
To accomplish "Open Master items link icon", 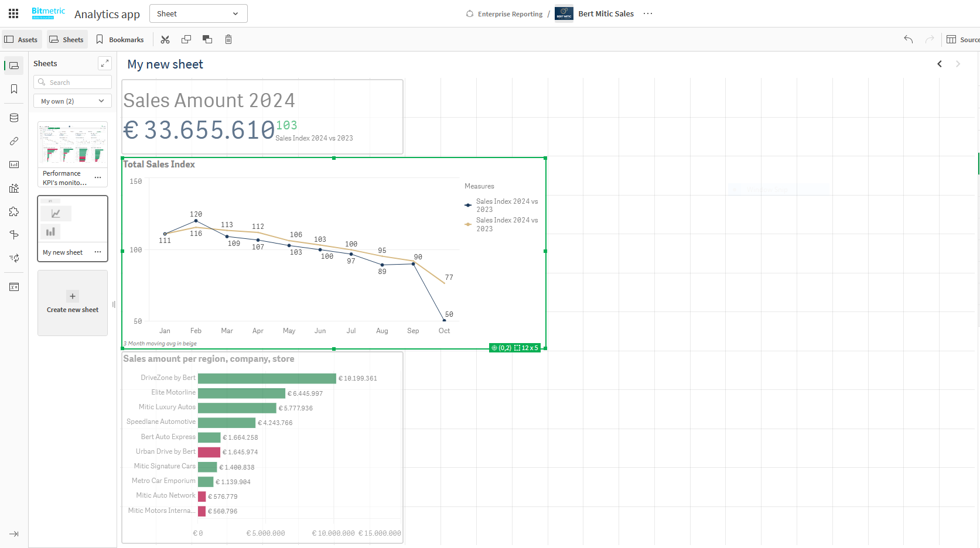I will point(14,141).
